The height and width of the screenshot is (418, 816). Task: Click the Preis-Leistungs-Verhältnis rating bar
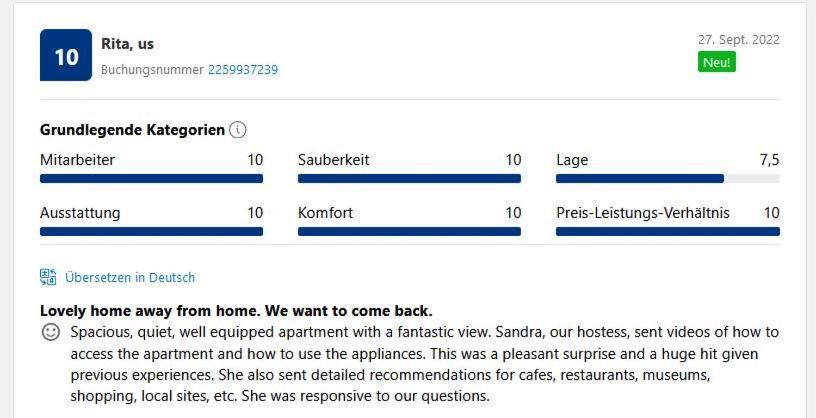click(668, 232)
